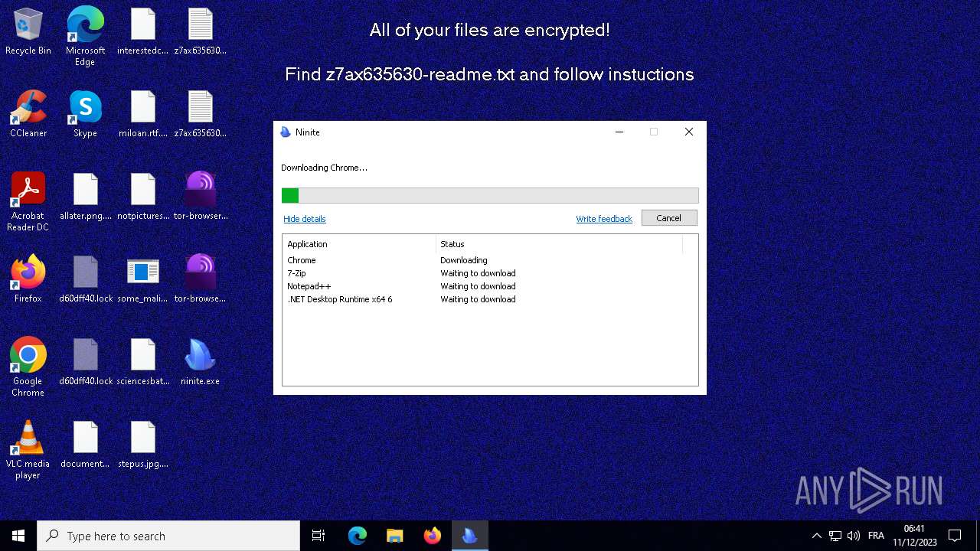Viewport: 980px width, 551px height.
Task: Open the volume tray icon
Action: tap(854, 536)
